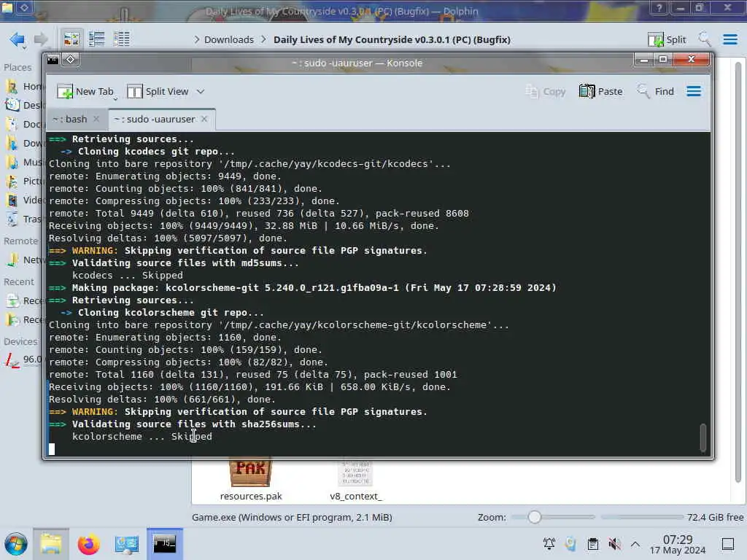Open the application launcher start button

16,544
